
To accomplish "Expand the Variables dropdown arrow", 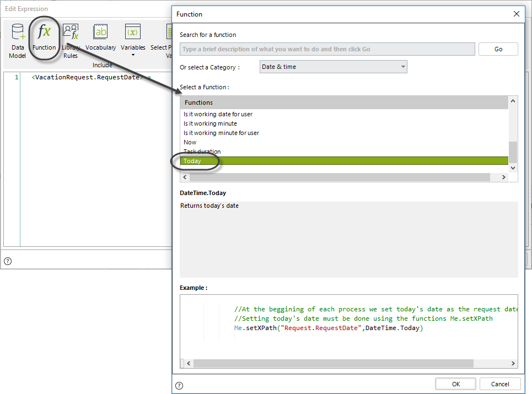I will 133,55.
